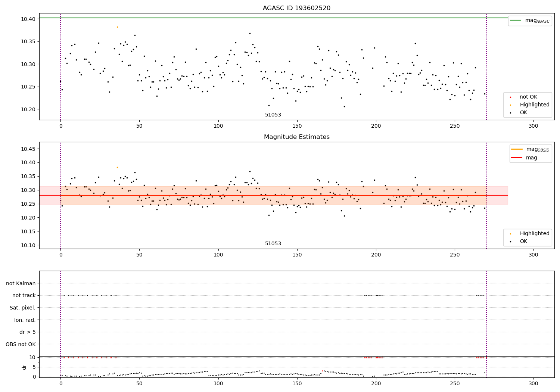Click the OK legend entry in middle plot

[x=519, y=242]
